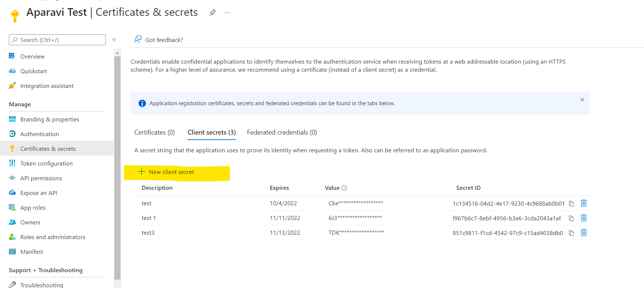Click the Expose an API cloud icon
This screenshot has height=288, width=644.
12,193
